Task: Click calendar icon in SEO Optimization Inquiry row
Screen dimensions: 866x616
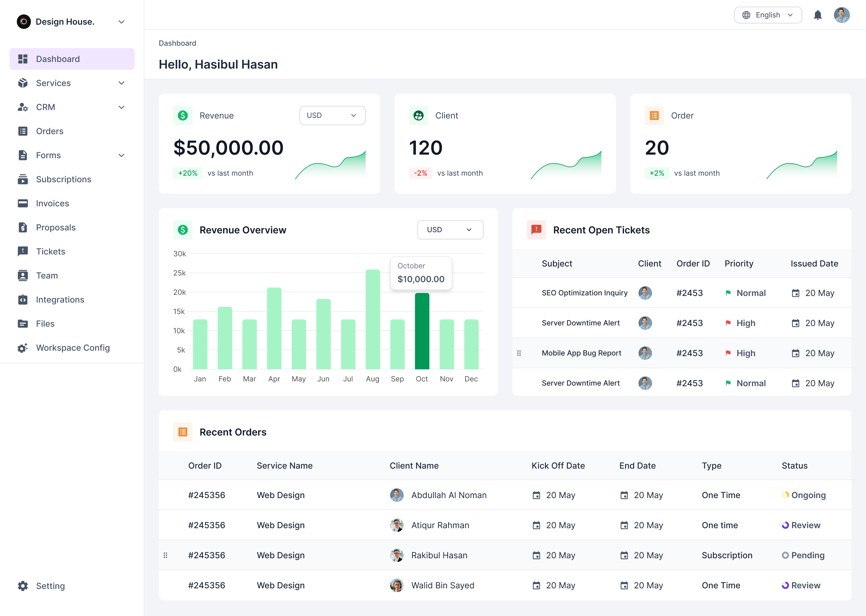Action: coord(795,293)
